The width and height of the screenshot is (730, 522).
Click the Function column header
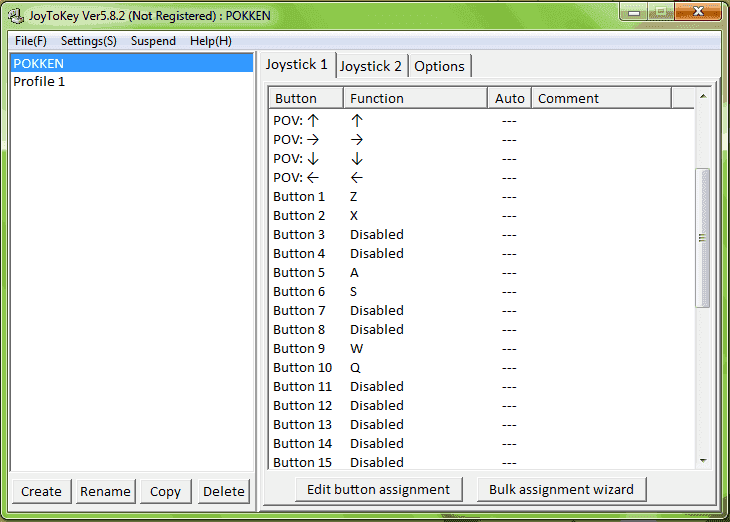416,98
